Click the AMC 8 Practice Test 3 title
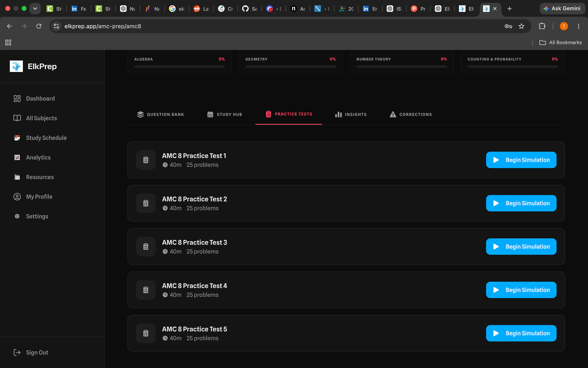 (x=195, y=242)
